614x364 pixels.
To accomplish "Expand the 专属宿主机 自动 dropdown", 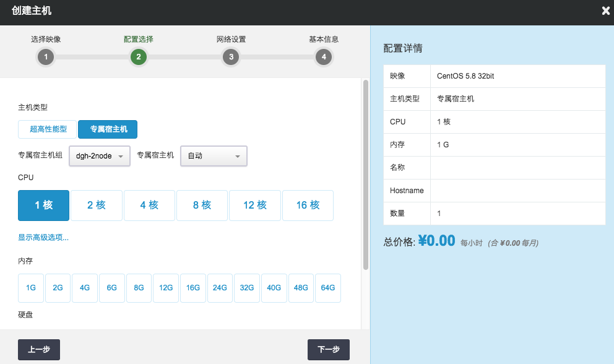I will [214, 156].
